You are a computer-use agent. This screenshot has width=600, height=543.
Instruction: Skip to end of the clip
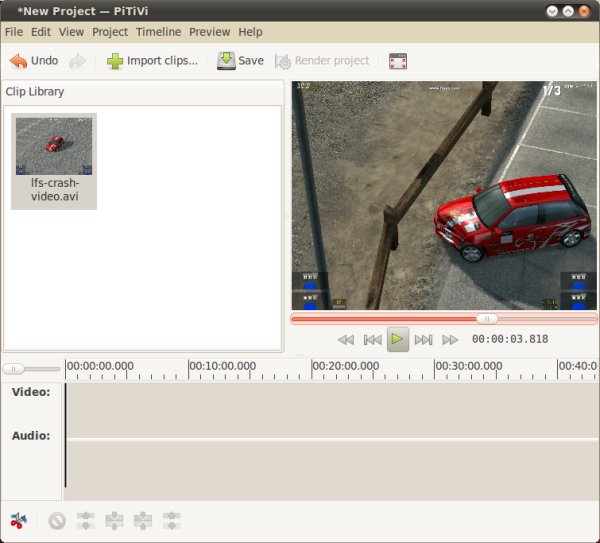424,340
